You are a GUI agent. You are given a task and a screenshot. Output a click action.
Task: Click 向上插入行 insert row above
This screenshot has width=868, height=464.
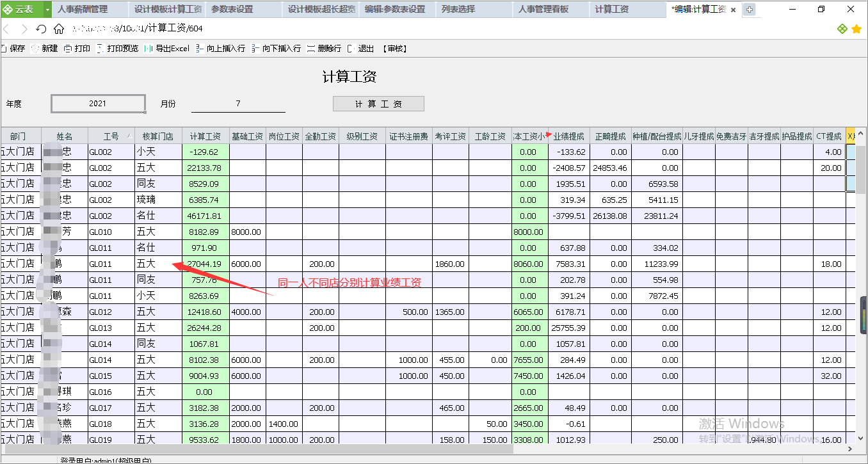[x=220, y=49]
